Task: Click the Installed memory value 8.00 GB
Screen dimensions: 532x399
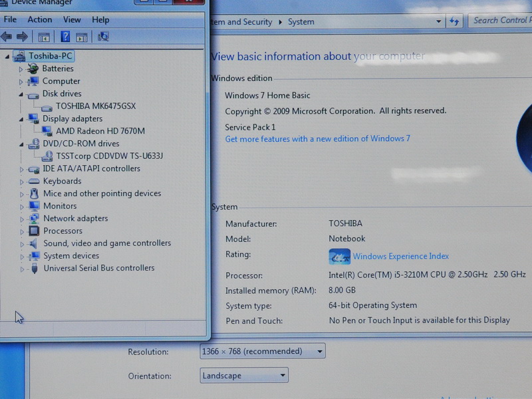Action: click(342, 290)
